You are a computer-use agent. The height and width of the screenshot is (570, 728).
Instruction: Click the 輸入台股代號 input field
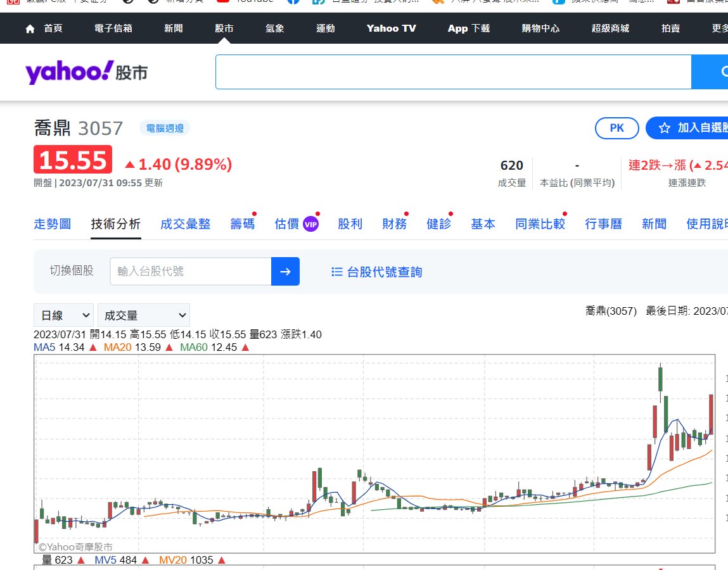pyautogui.click(x=191, y=272)
